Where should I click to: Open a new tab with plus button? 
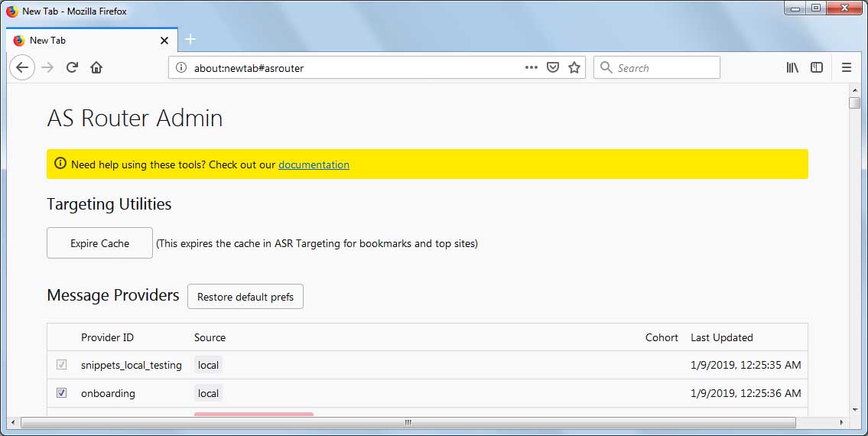pyautogui.click(x=190, y=39)
